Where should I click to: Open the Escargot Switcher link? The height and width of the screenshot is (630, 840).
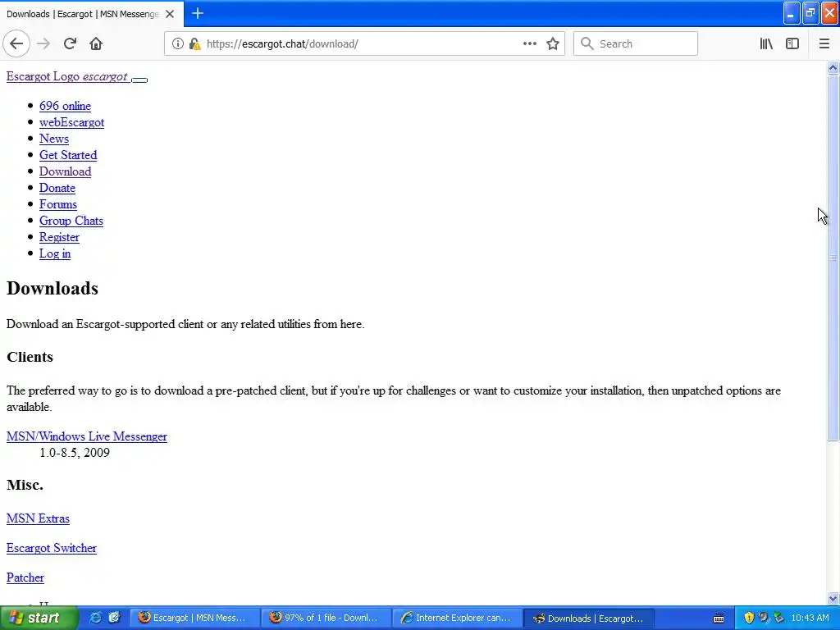[52, 548]
